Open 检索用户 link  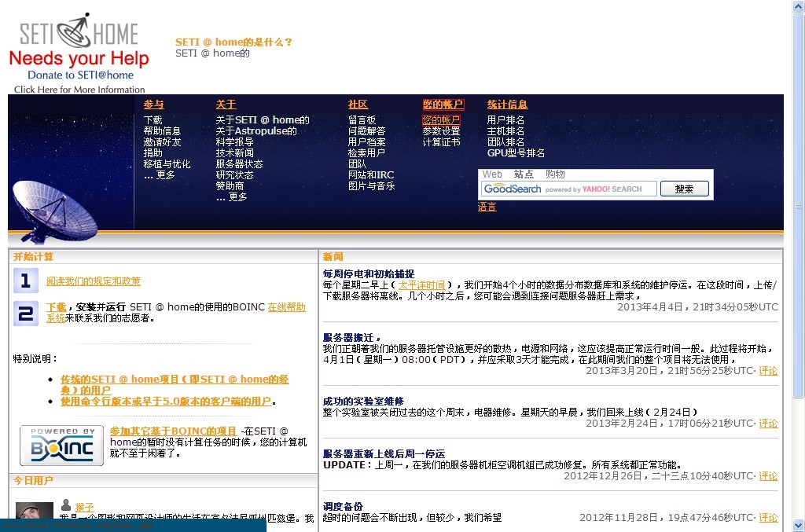coord(366,153)
